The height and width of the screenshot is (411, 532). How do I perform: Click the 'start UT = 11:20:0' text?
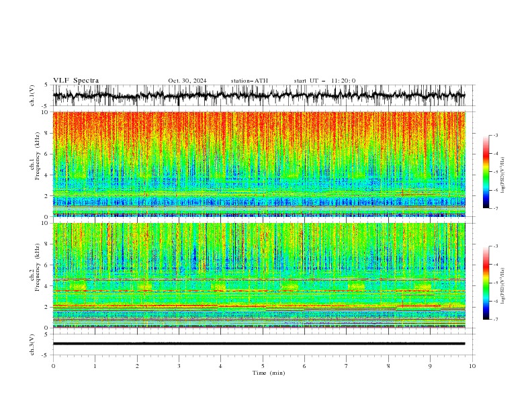tap(324, 81)
